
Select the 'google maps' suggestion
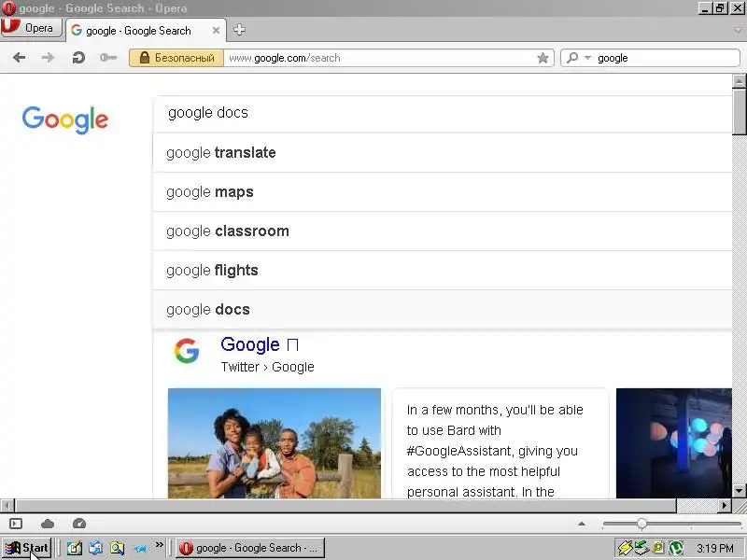coord(443,192)
